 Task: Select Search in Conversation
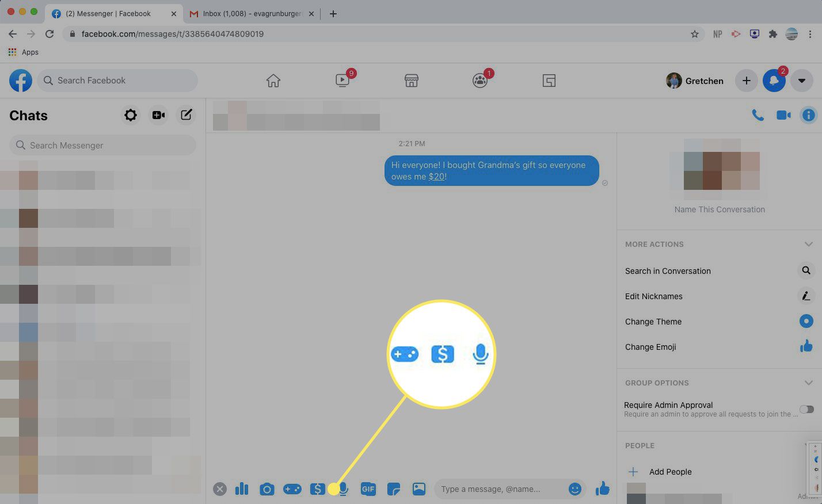click(668, 271)
